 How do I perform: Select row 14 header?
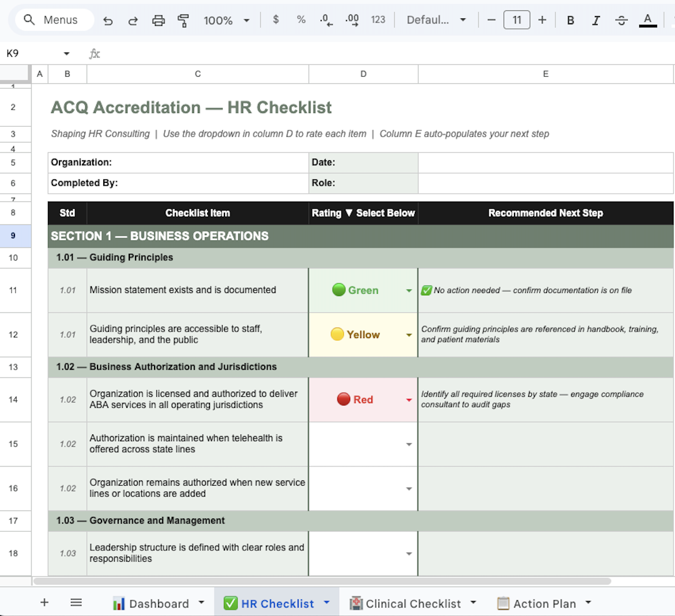(x=13, y=400)
